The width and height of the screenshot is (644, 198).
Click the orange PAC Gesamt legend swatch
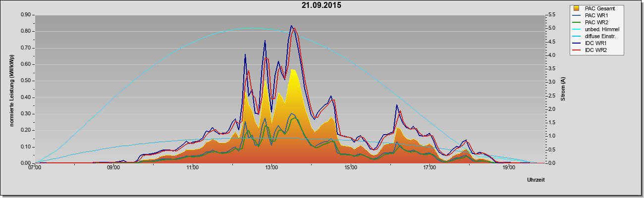(x=577, y=8)
